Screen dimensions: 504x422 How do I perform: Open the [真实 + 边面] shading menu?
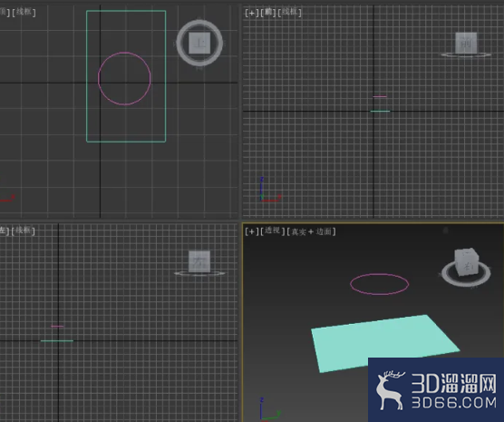(x=311, y=231)
